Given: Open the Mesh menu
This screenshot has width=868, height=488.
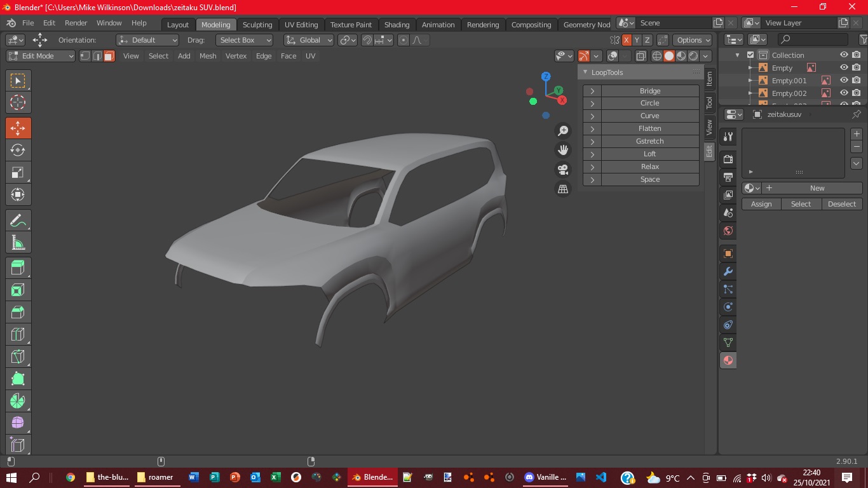Looking at the screenshot, I should [208, 56].
